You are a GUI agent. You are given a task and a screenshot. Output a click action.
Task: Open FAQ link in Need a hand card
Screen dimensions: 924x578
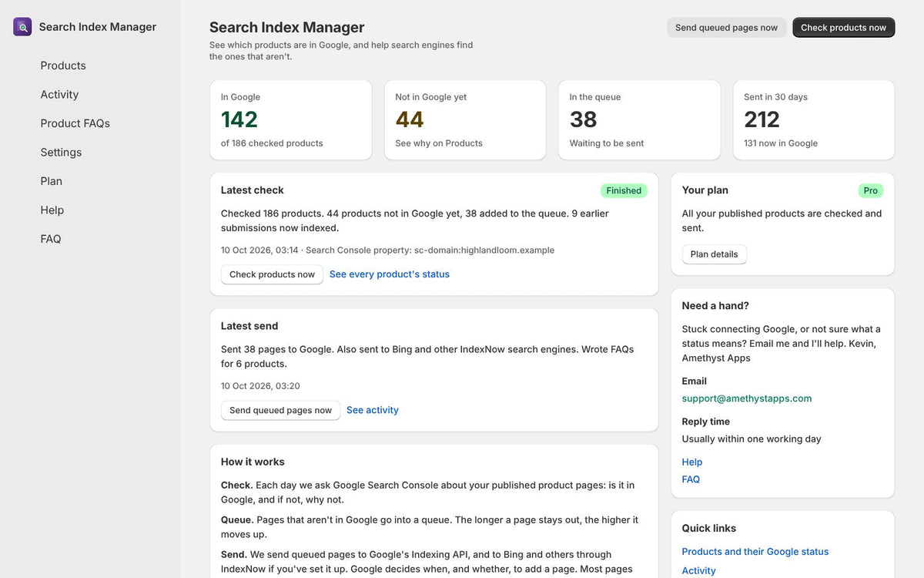(691, 479)
